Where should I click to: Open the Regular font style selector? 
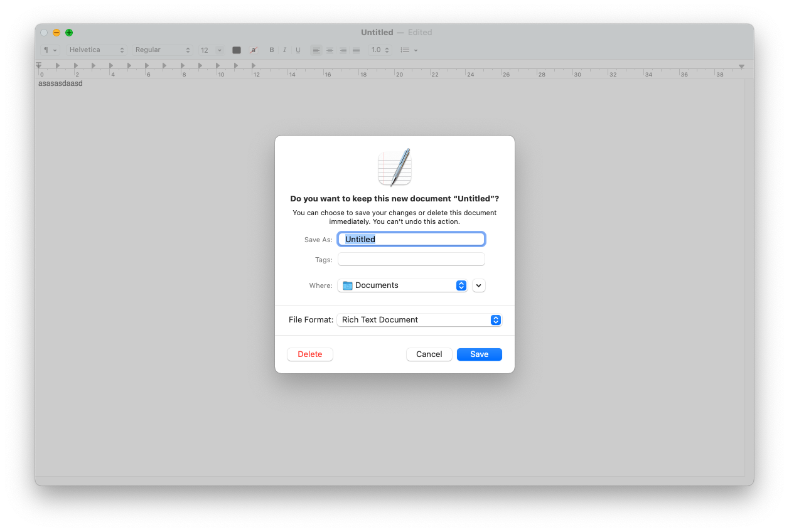tap(161, 50)
